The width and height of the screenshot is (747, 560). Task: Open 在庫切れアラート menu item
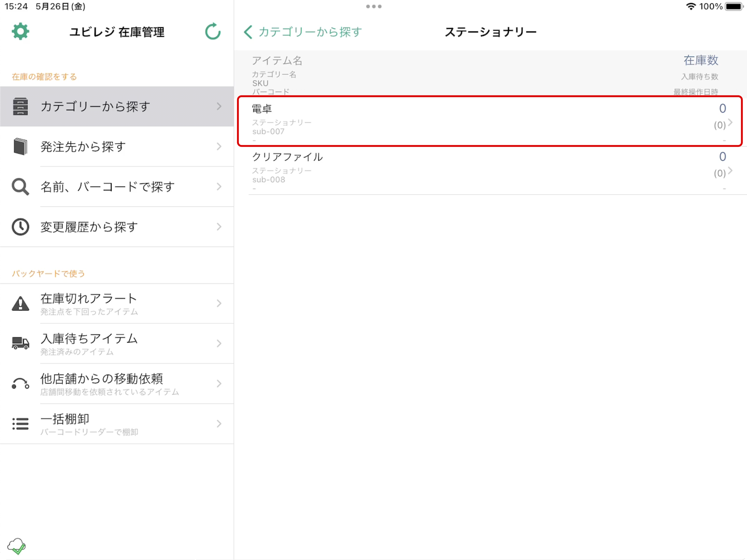[117, 304]
